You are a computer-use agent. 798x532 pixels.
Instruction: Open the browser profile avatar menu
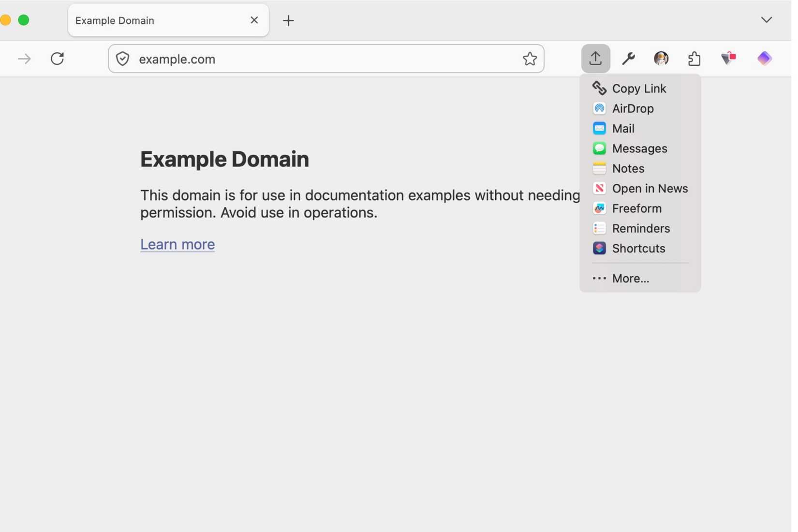[661, 59]
